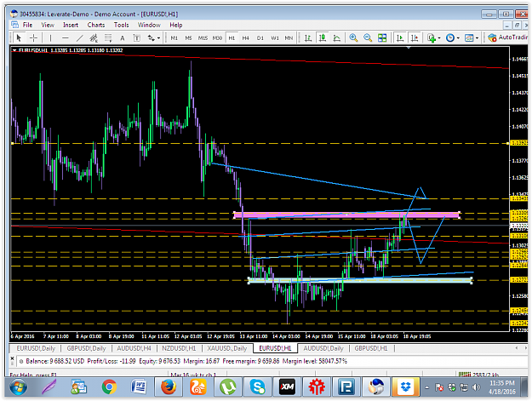
Task: Choose the Draw Trendline tool
Action: point(79,38)
